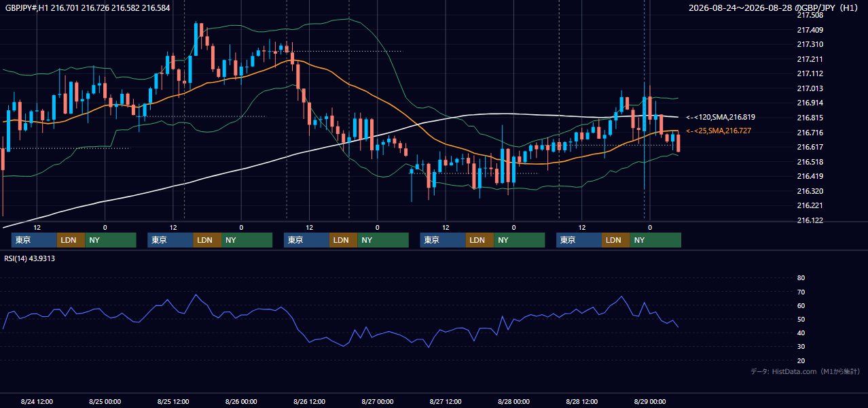The image size is (868, 408).
Task: Click the 8/28 00:00 date label
Action: [513, 401]
